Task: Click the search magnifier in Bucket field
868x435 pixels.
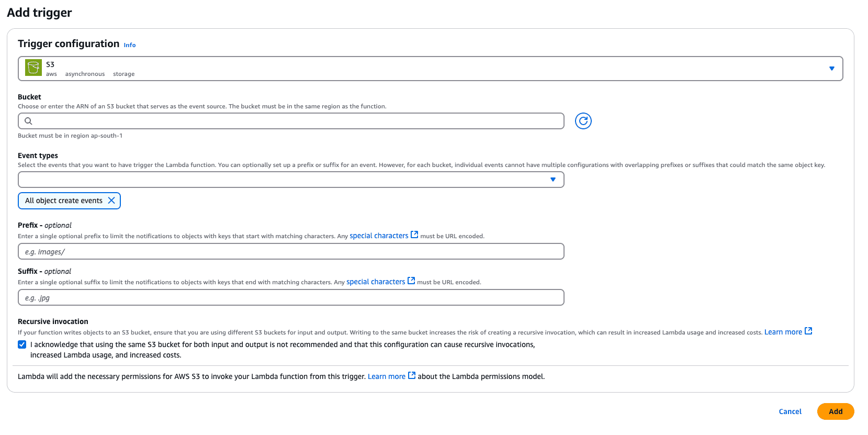Action: click(29, 121)
